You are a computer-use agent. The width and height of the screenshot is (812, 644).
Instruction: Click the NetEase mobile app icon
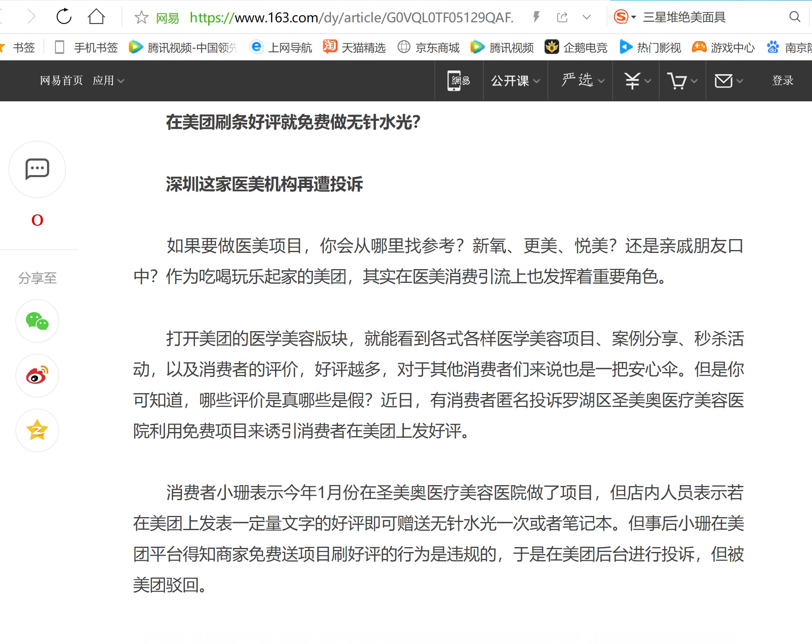tap(459, 81)
